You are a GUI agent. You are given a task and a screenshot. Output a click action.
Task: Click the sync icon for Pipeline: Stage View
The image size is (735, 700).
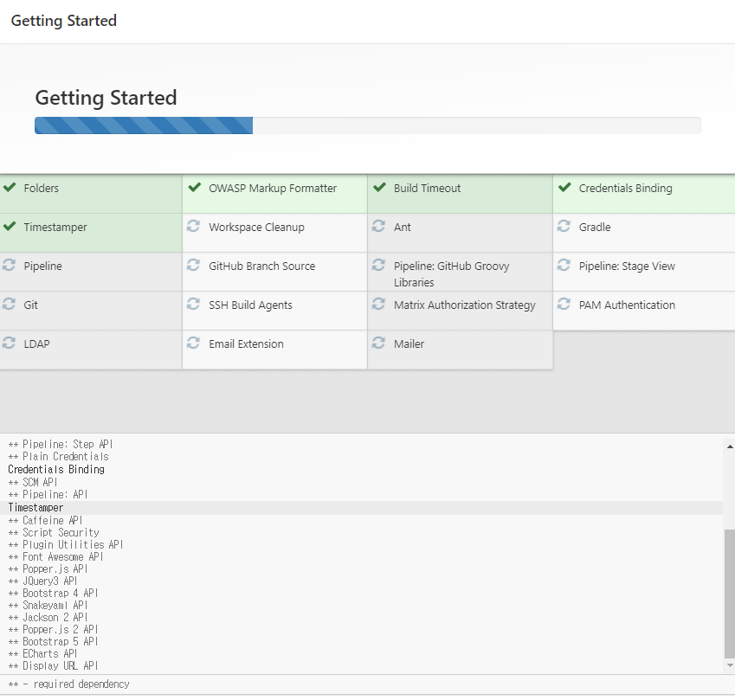[x=564, y=265]
